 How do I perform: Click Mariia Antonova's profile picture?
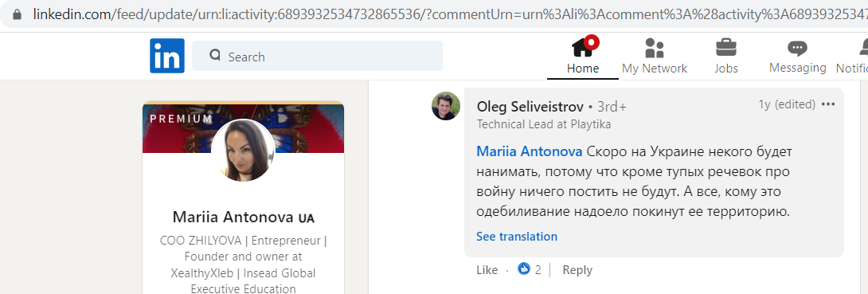point(243,151)
